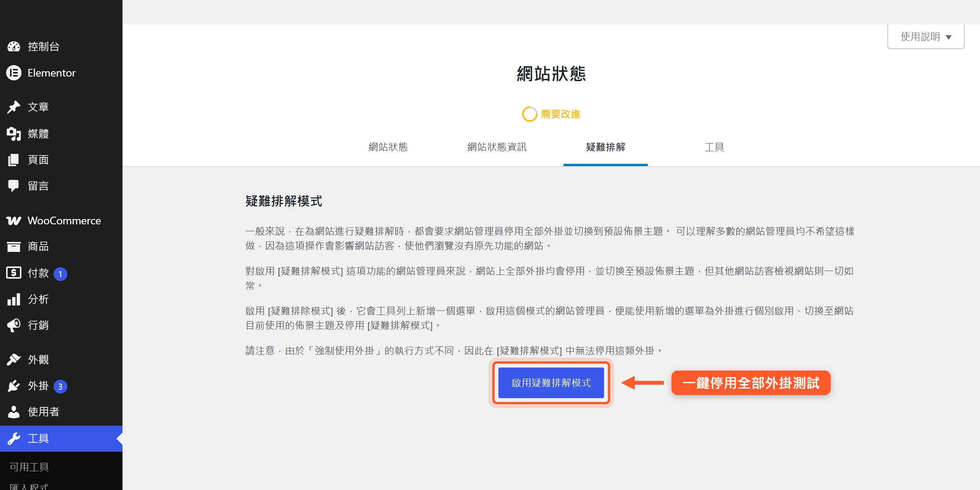980x490 pixels.
Task: Click the 使用者 person icon
Action: [x=14, y=412]
